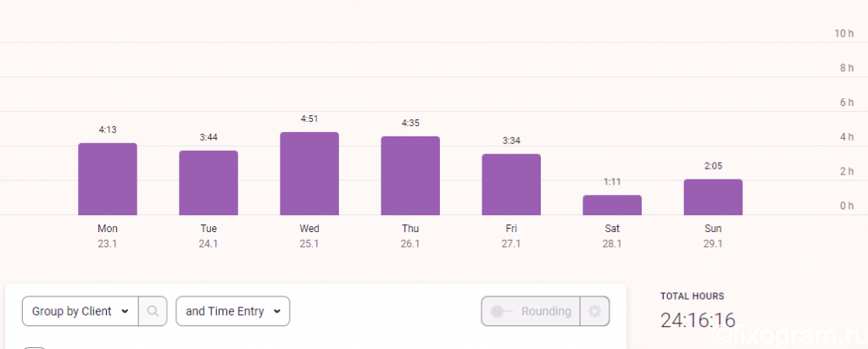
Task: Click the Sun 29.1 axis label
Action: click(x=713, y=236)
